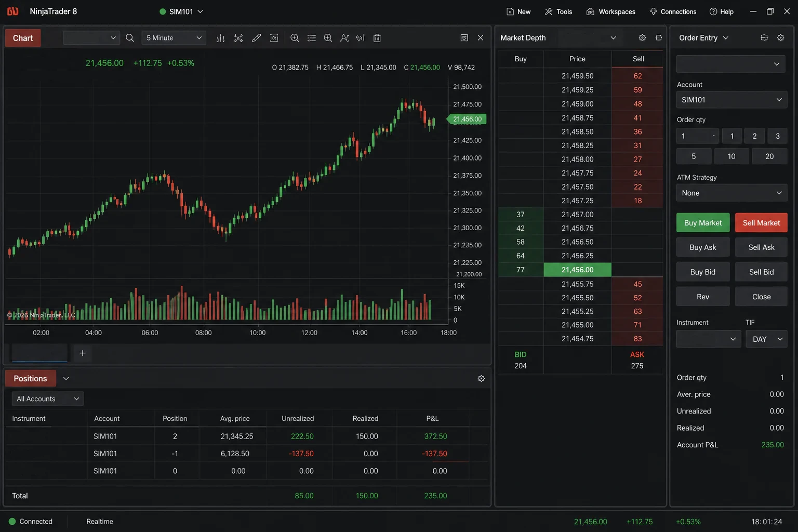Viewport: 798px width, 532px height.
Task: Select the Chart tab
Action: click(x=23, y=38)
